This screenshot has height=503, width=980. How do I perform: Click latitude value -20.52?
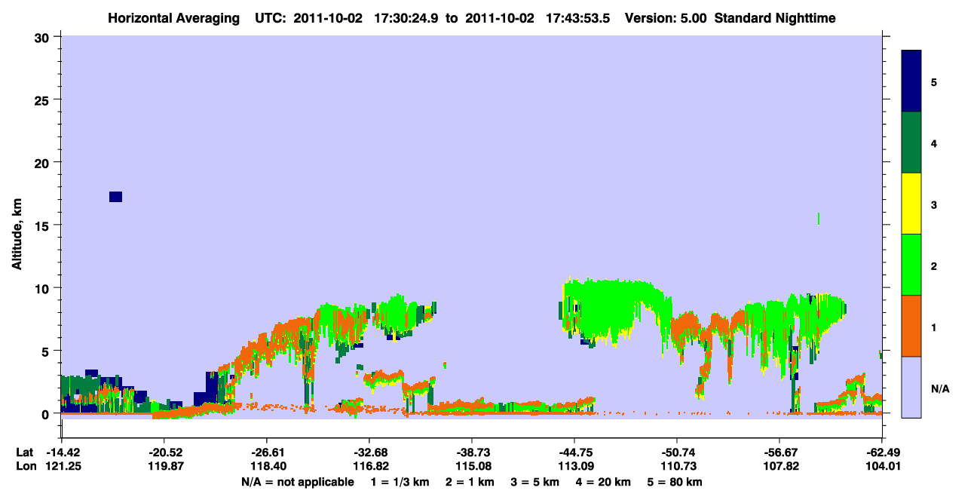164,452
